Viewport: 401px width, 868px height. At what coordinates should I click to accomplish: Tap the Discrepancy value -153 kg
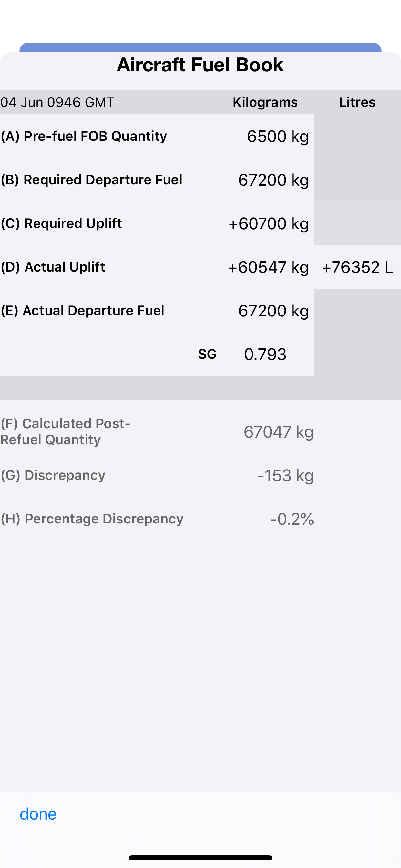point(285,475)
